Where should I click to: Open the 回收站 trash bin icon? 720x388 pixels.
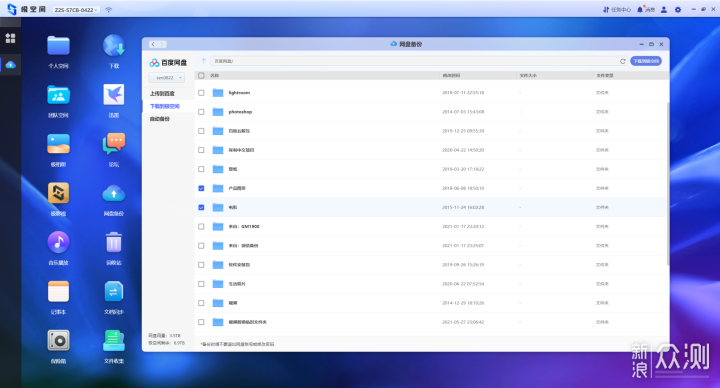pyautogui.click(x=114, y=242)
